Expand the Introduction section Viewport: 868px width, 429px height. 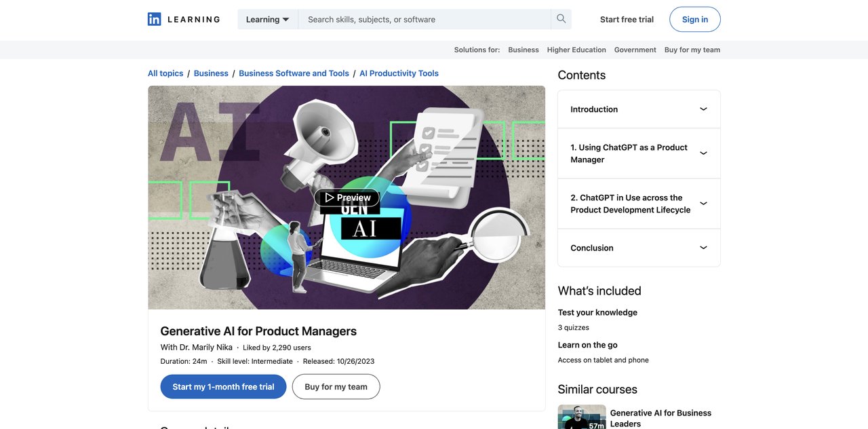639,109
